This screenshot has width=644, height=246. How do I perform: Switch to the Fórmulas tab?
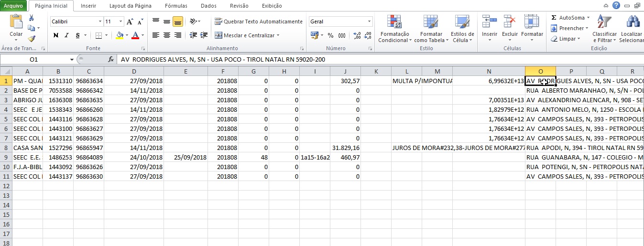coord(175,6)
